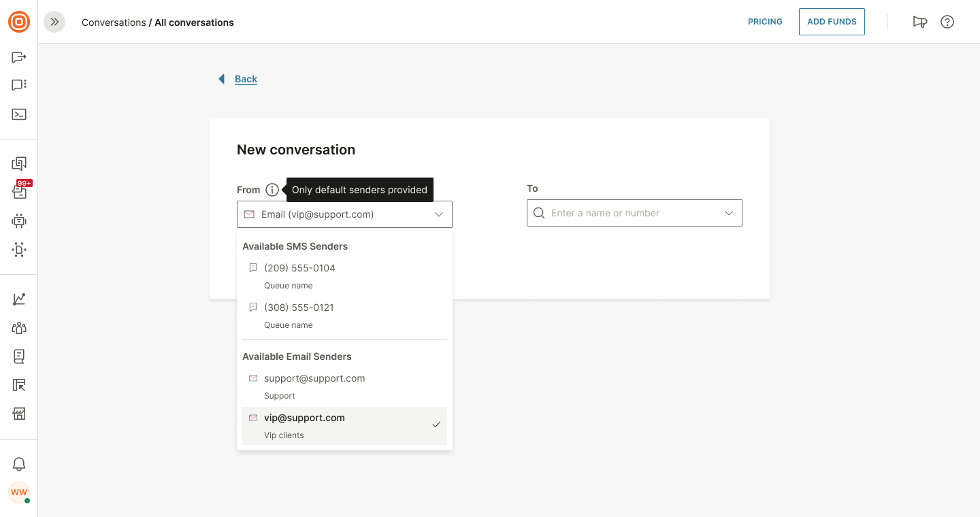Open the analytics line chart icon
The width and height of the screenshot is (980, 517).
[x=19, y=299]
